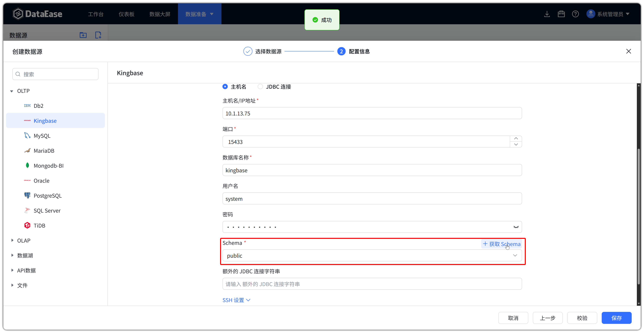644x333 pixels.
Task: Open the 数据准备 dropdown menu
Action: point(199,14)
